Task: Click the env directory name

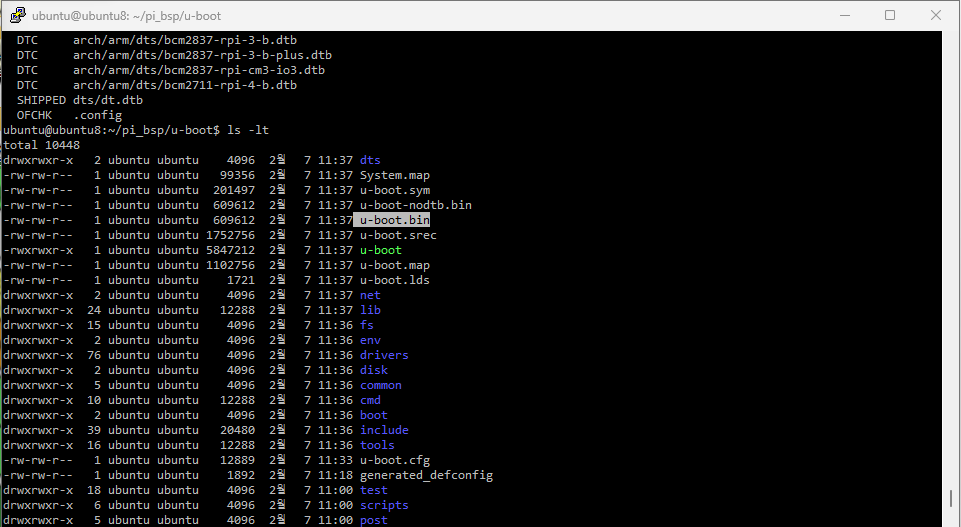Action: click(370, 340)
